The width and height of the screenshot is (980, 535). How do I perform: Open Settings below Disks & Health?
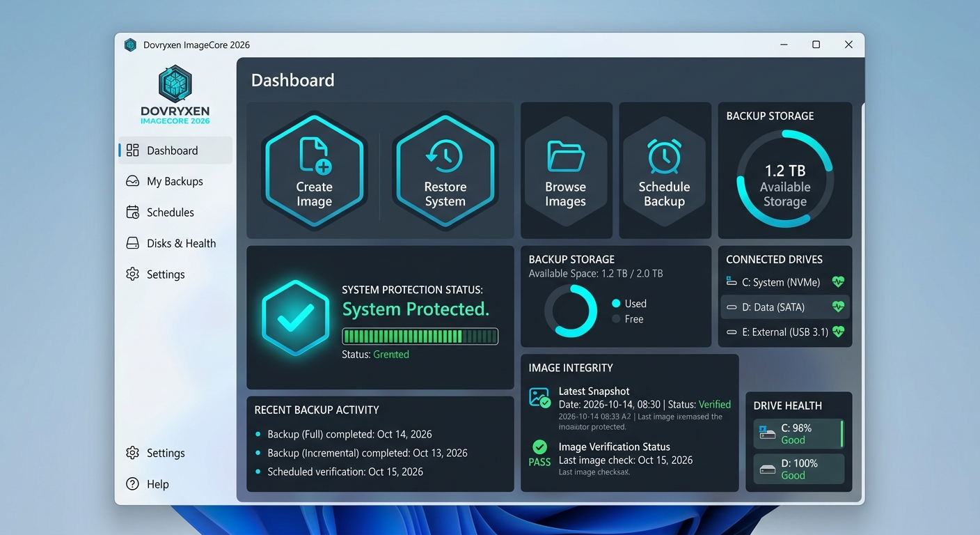(175, 274)
